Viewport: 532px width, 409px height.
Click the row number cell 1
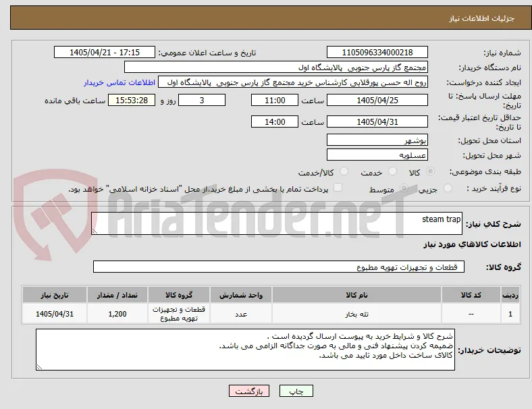(510, 314)
